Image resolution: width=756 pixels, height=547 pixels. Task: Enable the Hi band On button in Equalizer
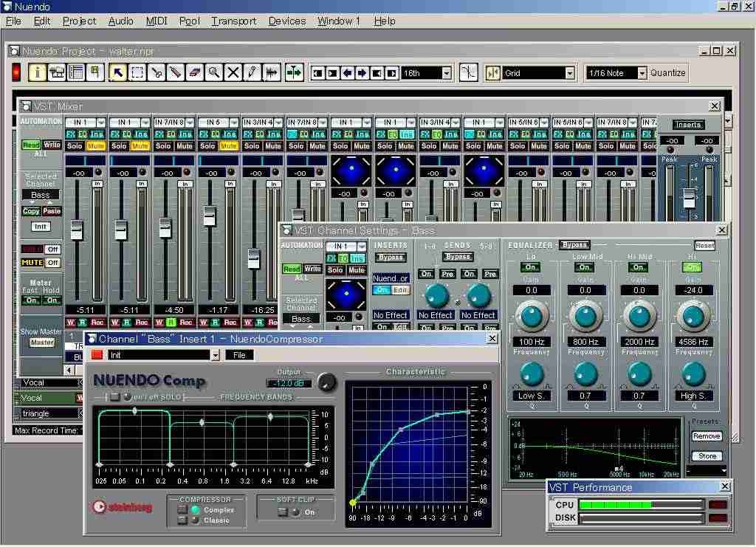pos(693,267)
